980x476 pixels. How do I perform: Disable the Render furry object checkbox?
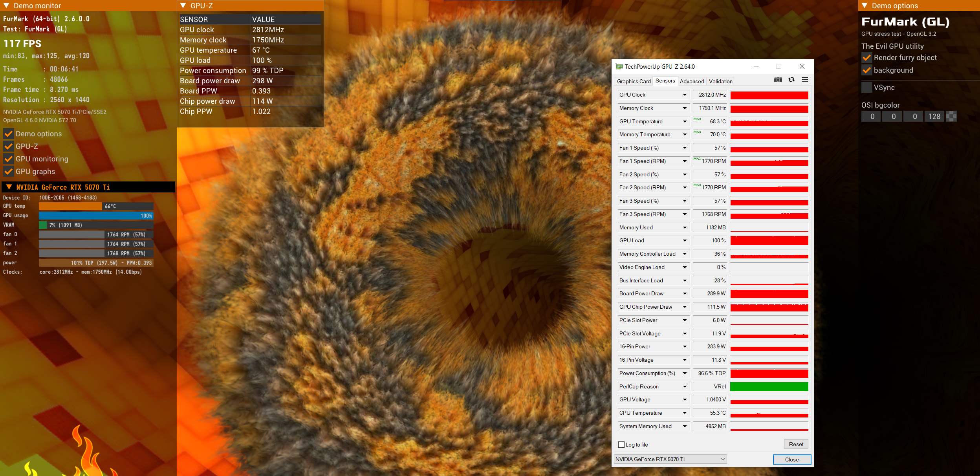(x=867, y=58)
